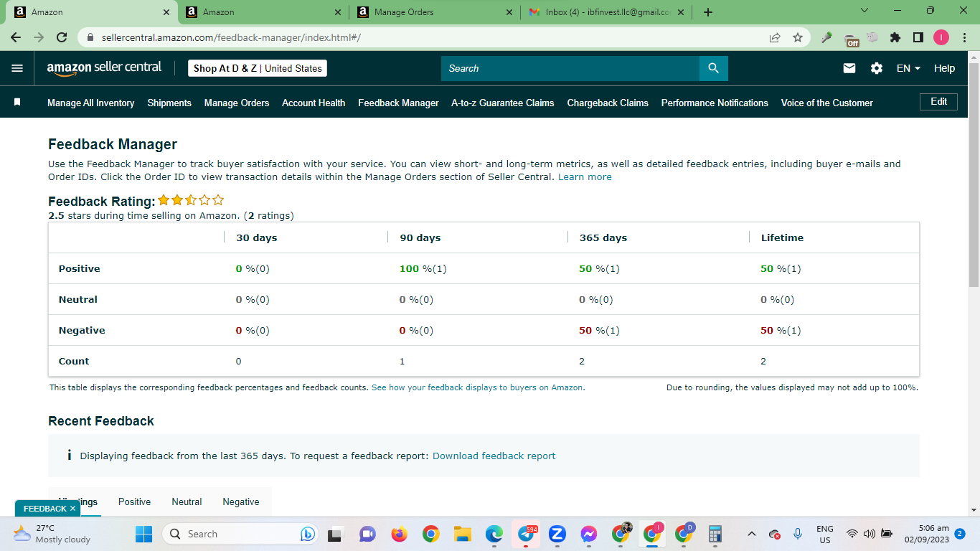Click the Download feedback report link
Image resolution: width=980 pixels, height=551 pixels.
(x=494, y=456)
